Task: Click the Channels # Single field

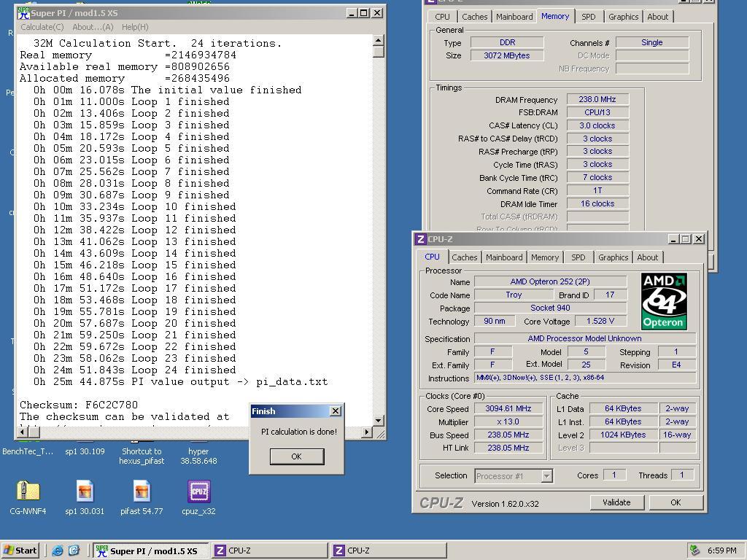Action: [x=652, y=42]
